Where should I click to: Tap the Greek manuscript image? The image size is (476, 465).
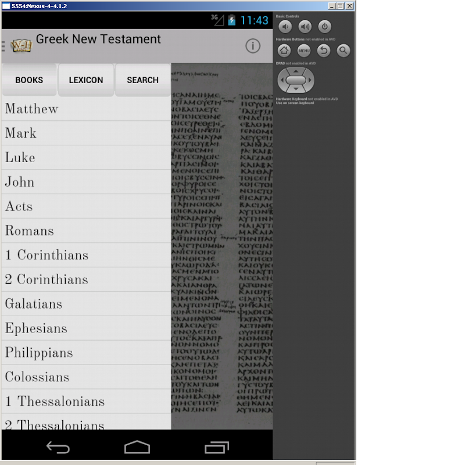(x=222, y=246)
